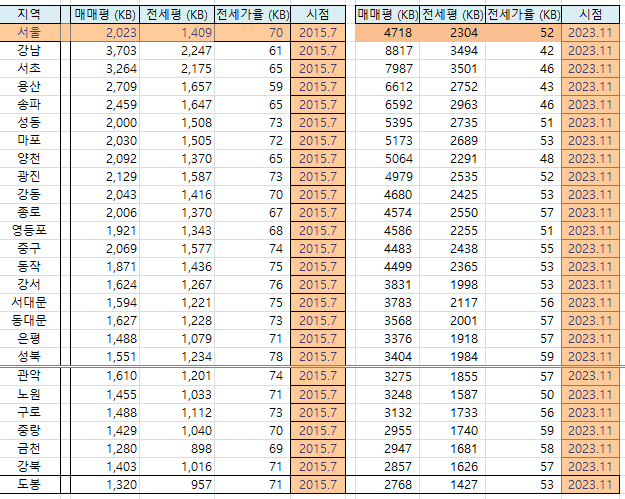Click the left 전세가율 (KB) header
The height and width of the screenshot is (499, 625).
[x=252, y=15]
